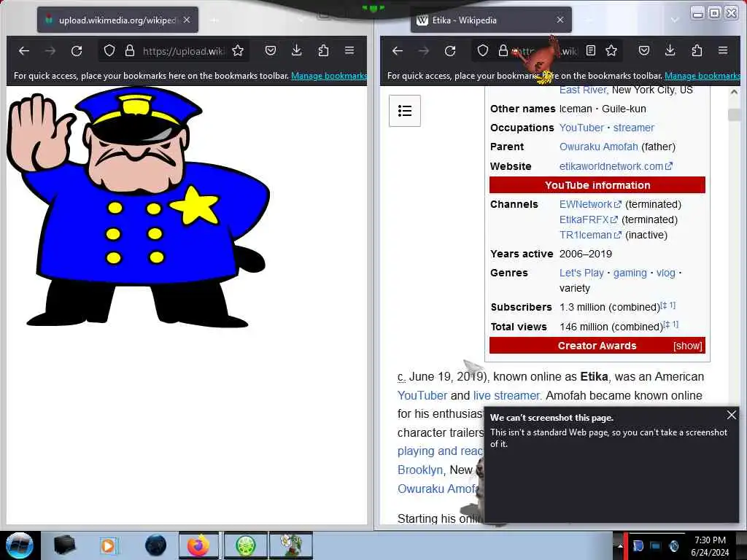Screen dimensions: 747x560
Task: Click the police officer image
Action: coord(138,207)
